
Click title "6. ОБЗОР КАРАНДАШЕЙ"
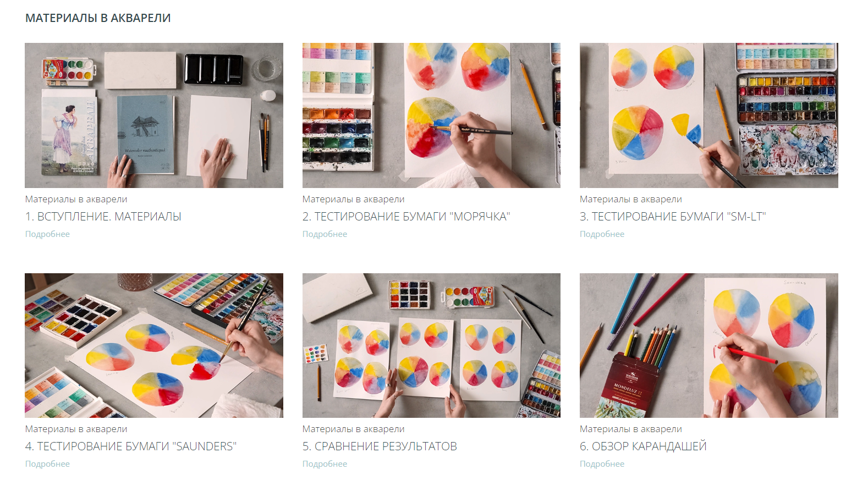(643, 446)
